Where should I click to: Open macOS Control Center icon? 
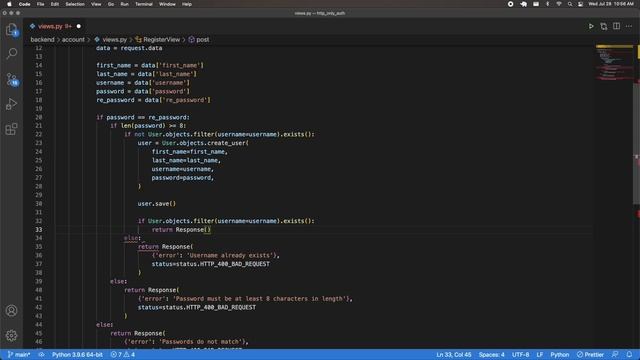pyautogui.click(x=580, y=4)
